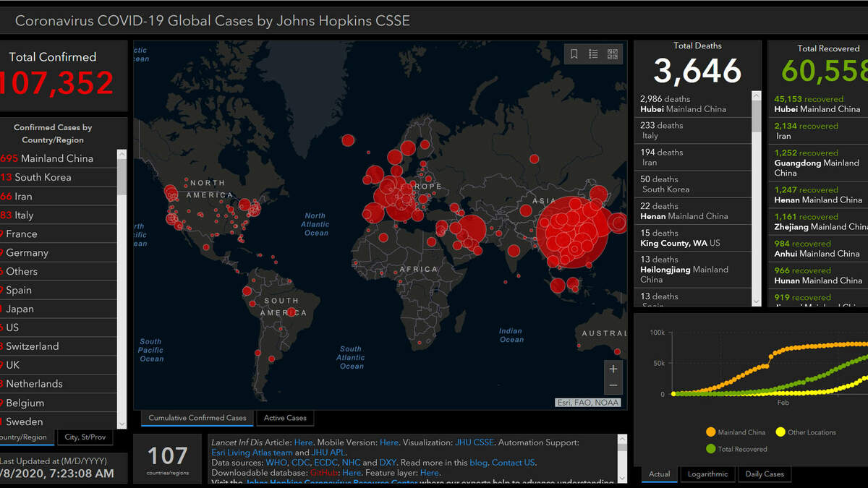Show the map legend list icon
The height and width of the screenshot is (488, 868).
pyautogui.click(x=593, y=54)
